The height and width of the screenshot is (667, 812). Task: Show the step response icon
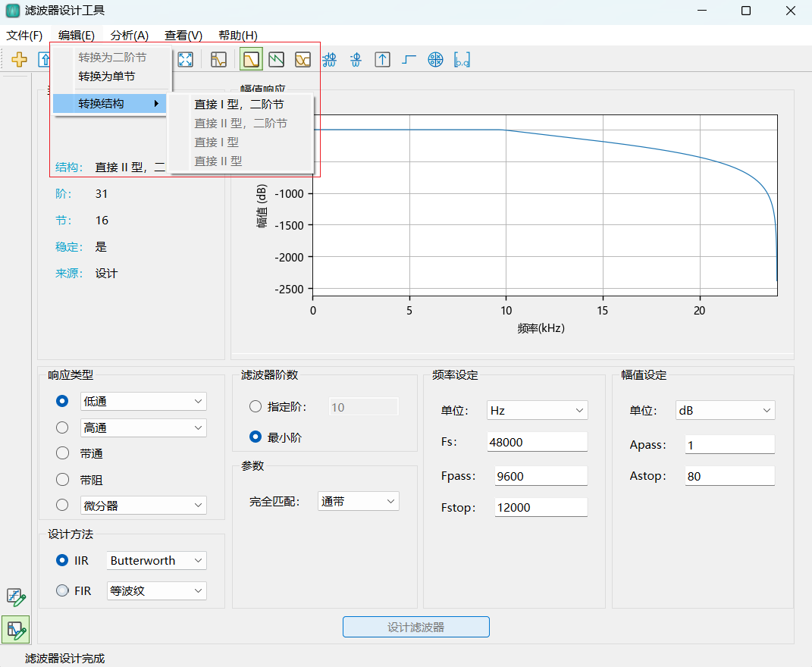(x=409, y=59)
